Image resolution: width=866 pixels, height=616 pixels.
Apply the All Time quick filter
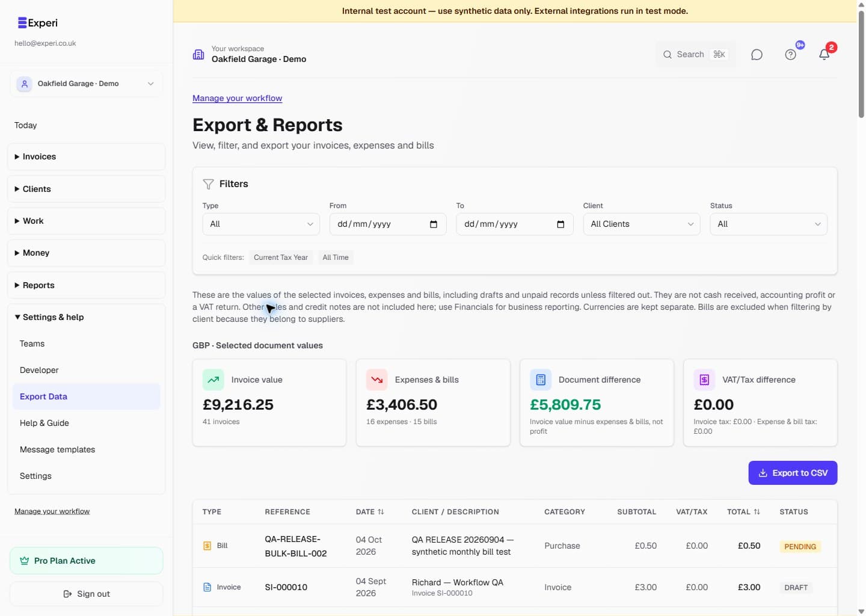pyautogui.click(x=336, y=257)
